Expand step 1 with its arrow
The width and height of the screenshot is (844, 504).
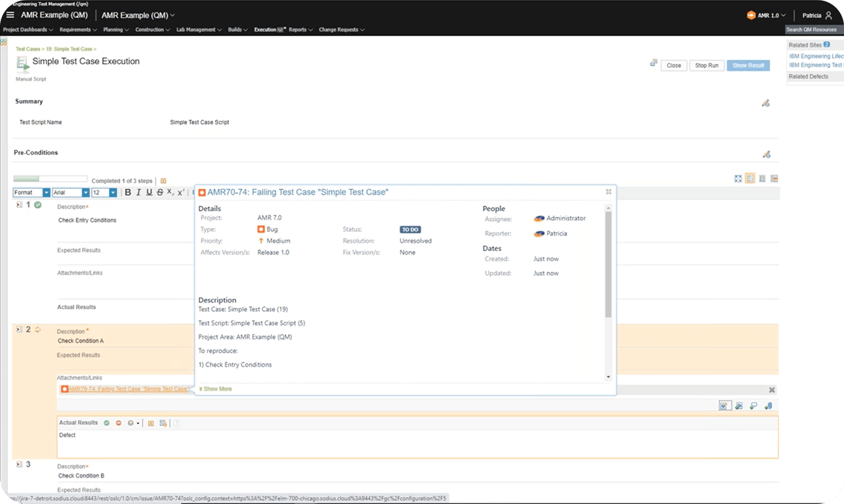[19, 205]
